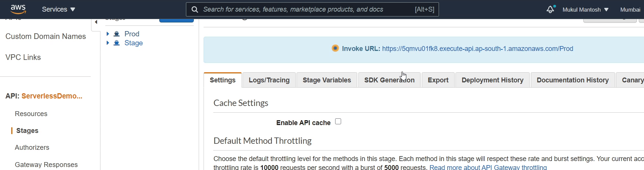Open the Invoke URL link
This screenshot has width=644, height=170.
[x=477, y=49]
